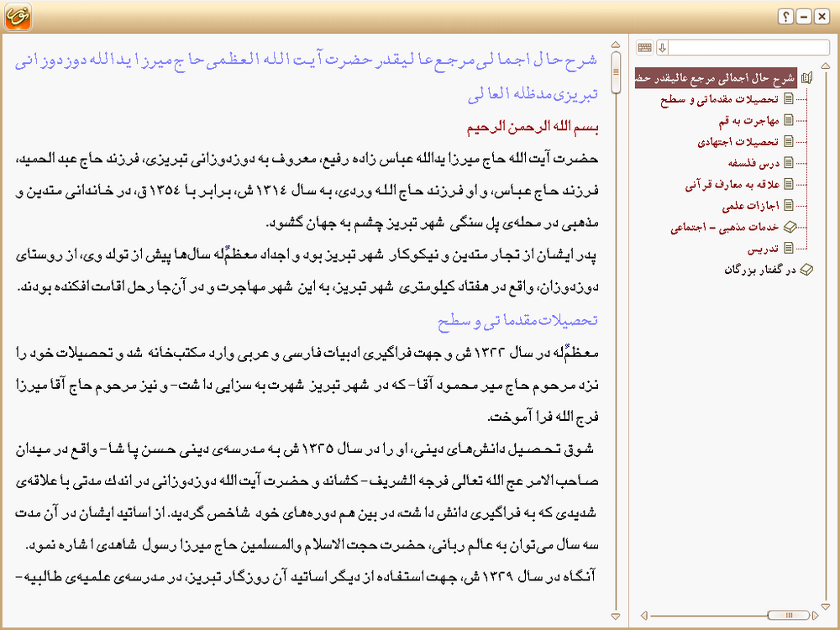Minimize the application window
This screenshot has width=840, height=630.
[804, 17]
